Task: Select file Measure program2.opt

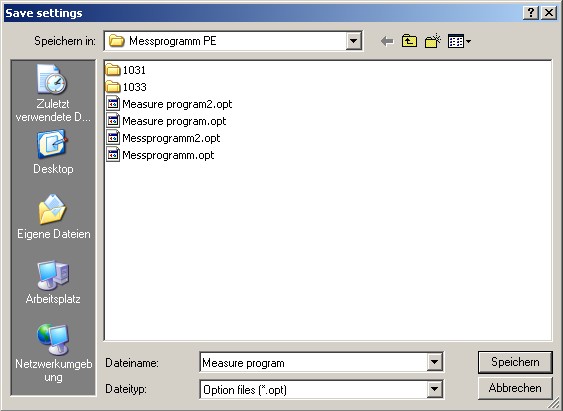Action: [x=169, y=104]
